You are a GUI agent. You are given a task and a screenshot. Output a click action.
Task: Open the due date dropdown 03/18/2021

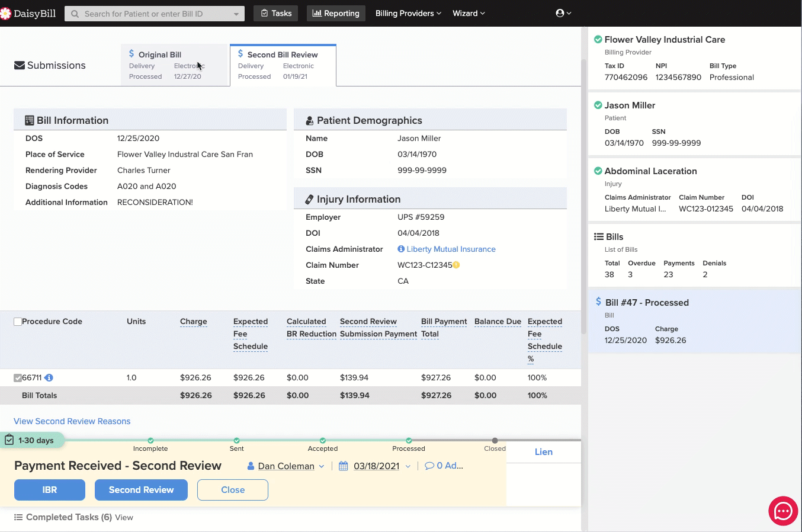coord(408,466)
